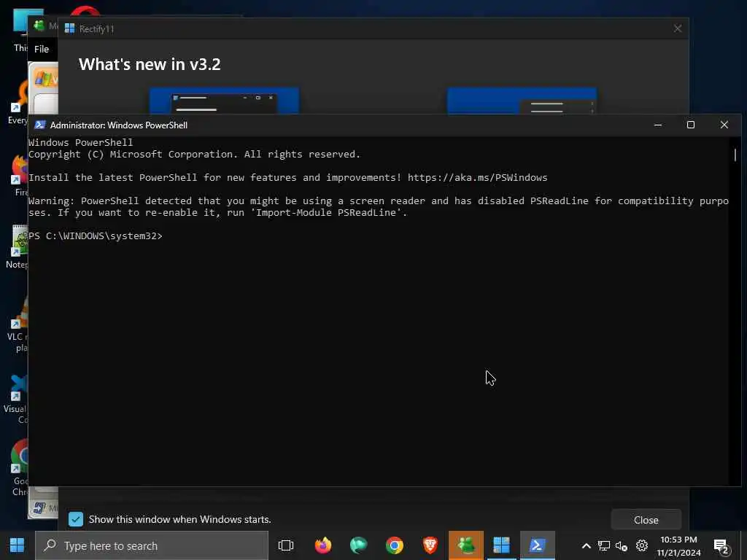Viewport: 747px width, 560px height.
Task: Click the settings gear tray icon
Action: 642,546
